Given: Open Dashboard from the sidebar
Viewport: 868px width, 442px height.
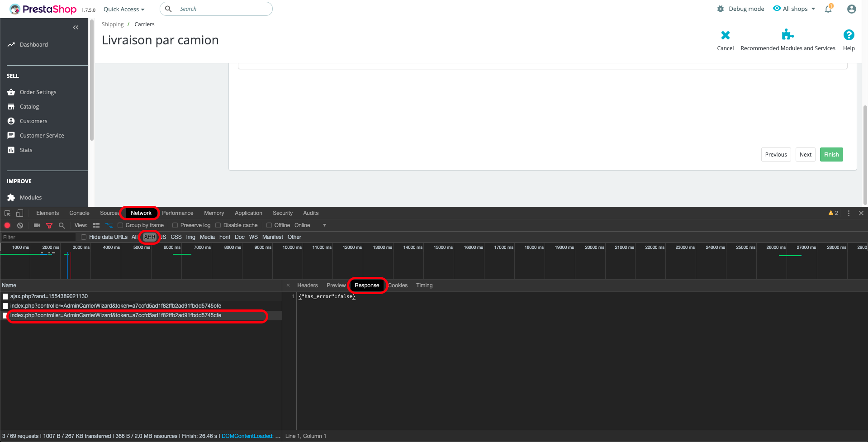Looking at the screenshot, I should click(x=34, y=44).
